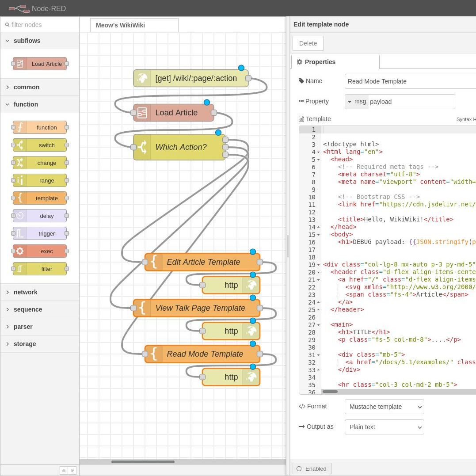Click the Node-RED logo icon
This screenshot has height=476, width=476.
tap(19, 8)
